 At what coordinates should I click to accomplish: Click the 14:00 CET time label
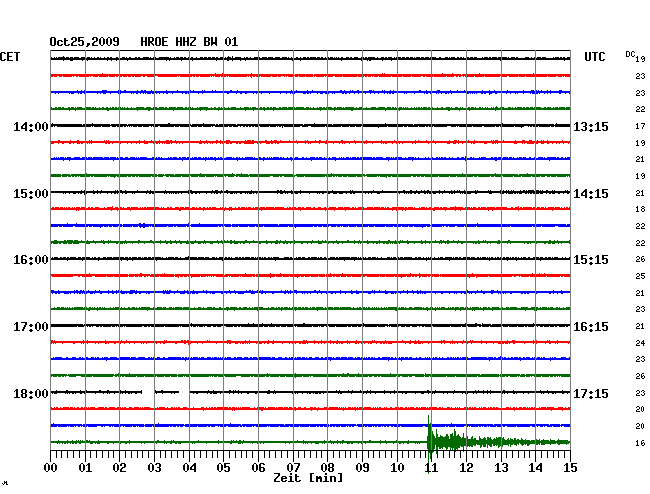[31, 126]
